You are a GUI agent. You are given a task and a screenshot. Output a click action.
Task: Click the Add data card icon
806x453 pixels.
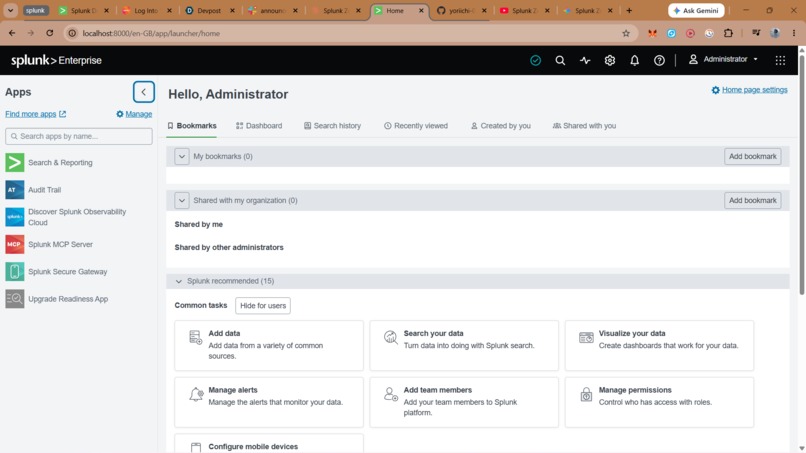point(195,337)
